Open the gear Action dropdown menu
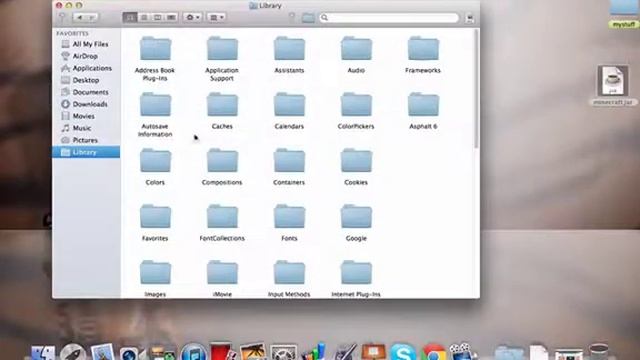Image resolution: width=640 pixels, height=360 pixels. point(193,18)
